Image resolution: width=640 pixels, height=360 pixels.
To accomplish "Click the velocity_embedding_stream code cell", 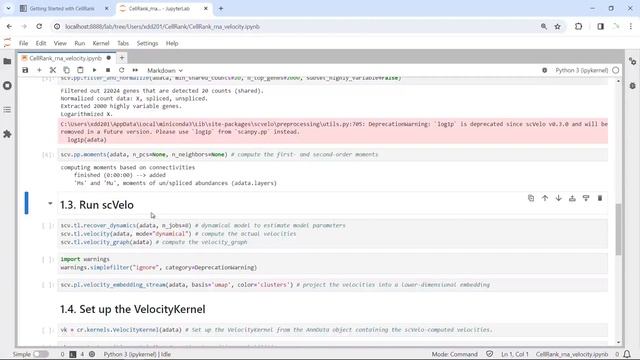I will click(333, 285).
